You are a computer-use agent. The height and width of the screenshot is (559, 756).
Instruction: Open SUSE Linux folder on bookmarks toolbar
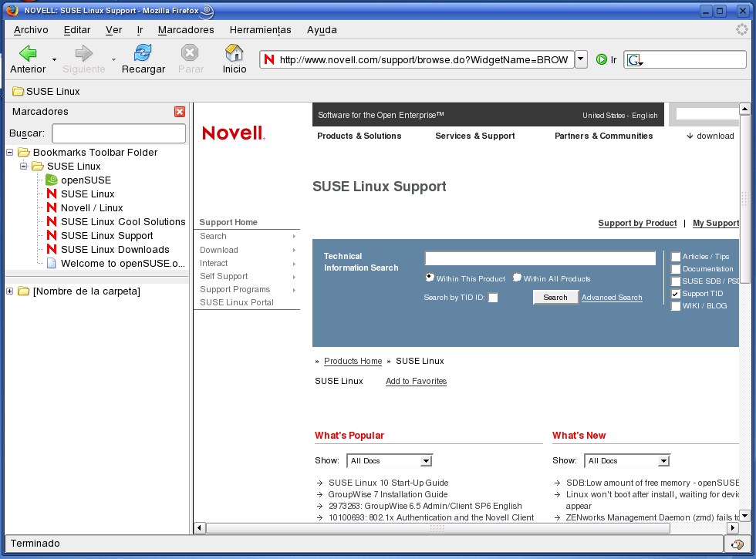coord(46,92)
